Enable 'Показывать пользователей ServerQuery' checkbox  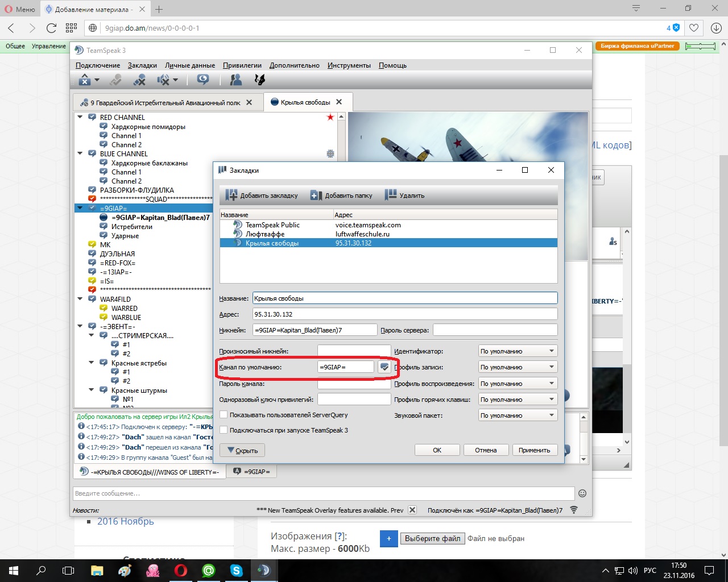224,415
